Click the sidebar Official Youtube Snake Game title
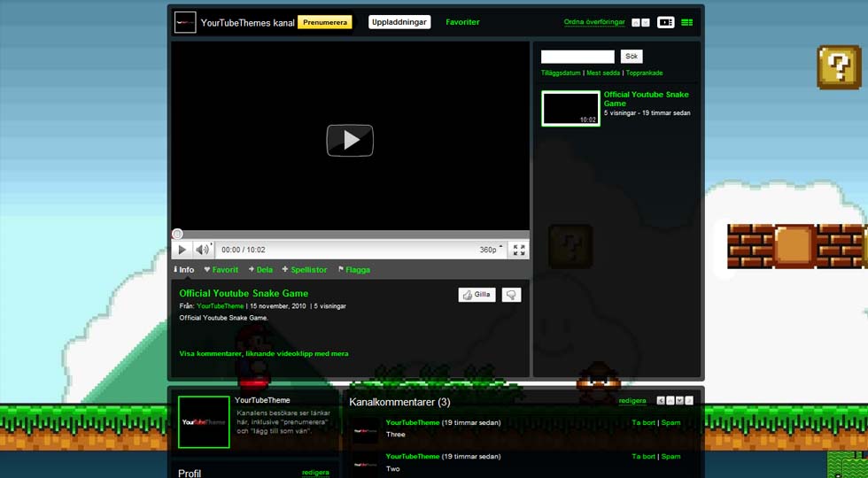Image resolution: width=868 pixels, height=478 pixels. [x=646, y=99]
